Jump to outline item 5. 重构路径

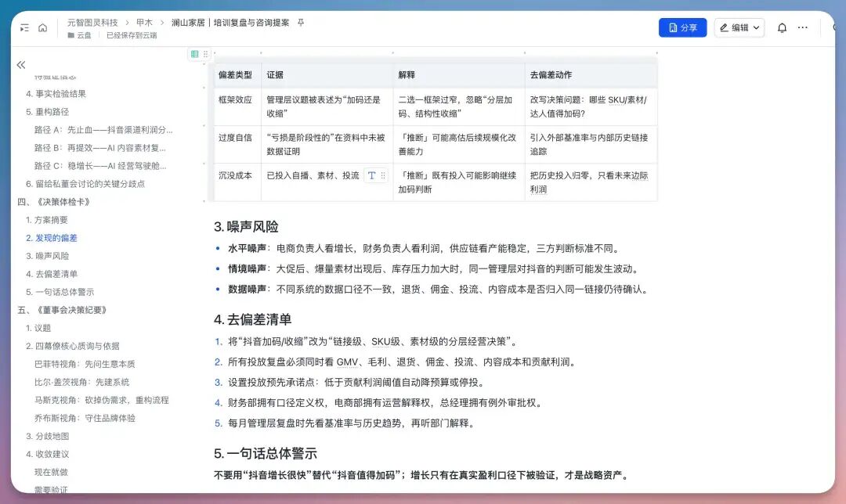coord(47,112)
